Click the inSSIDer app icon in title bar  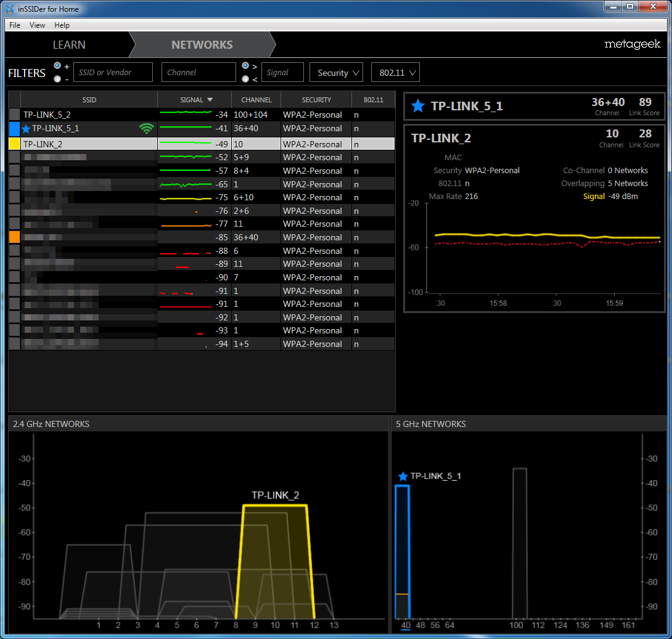[9, 9]
